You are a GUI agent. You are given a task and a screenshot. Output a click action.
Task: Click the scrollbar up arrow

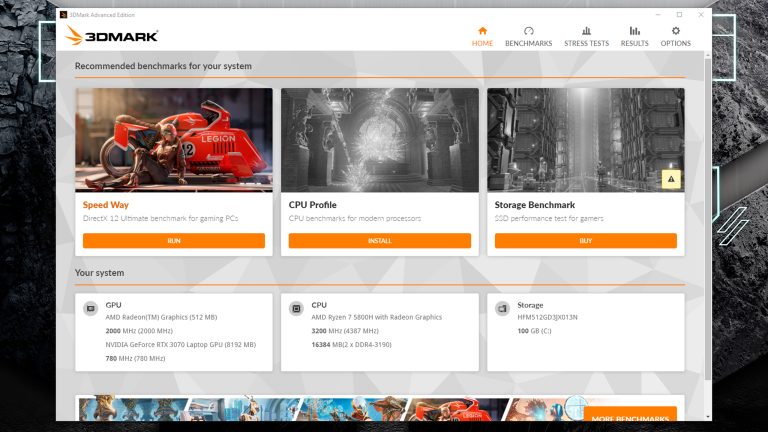coord(708,54)
